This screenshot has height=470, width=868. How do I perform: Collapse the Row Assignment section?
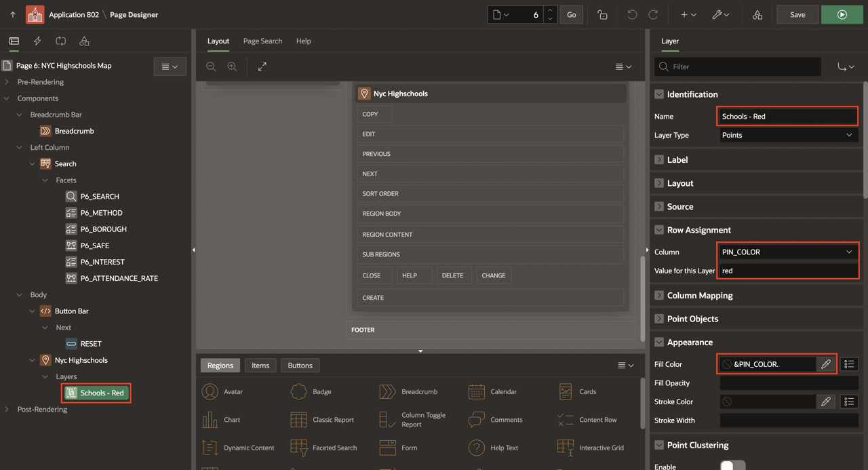[x=659, y=230]
